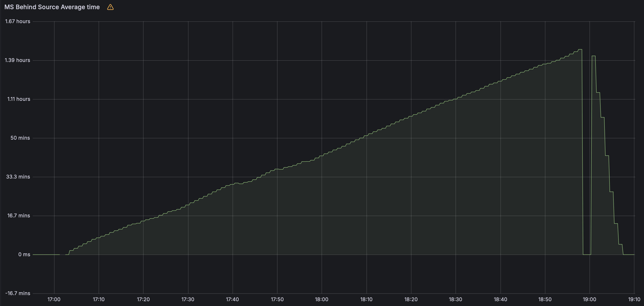Click the '33.3 mins' y-axis label
The height and width of the screenshot is (306, 644).
18,177
